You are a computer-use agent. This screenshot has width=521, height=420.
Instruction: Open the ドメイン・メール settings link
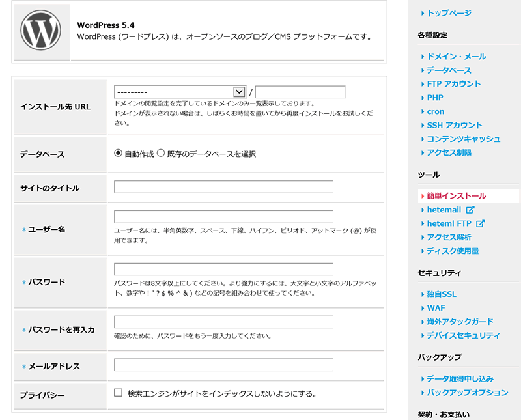(456, 57)
